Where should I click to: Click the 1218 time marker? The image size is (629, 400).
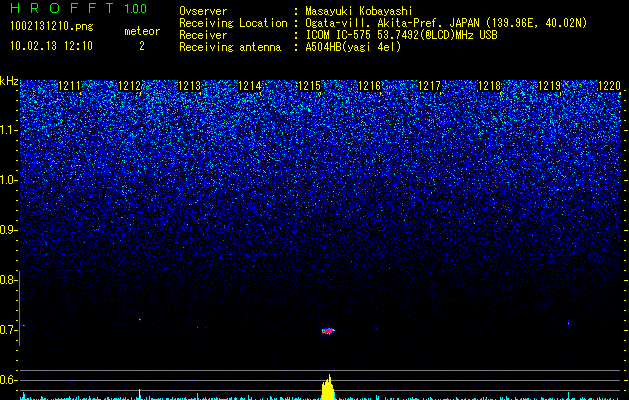489,86
